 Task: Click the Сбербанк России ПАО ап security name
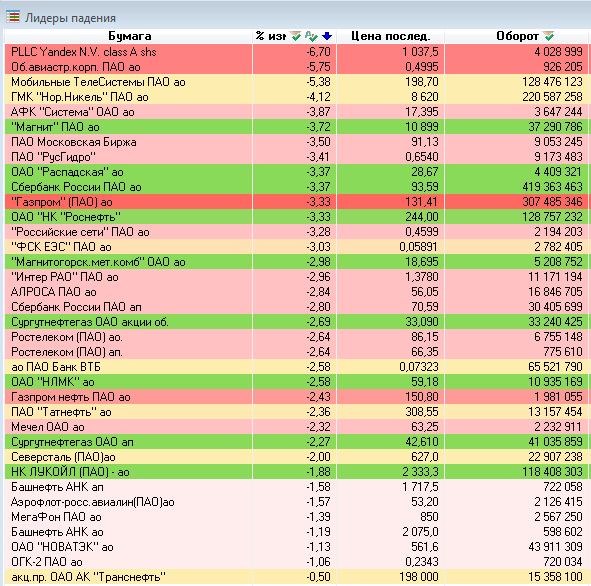click(76, 307)
